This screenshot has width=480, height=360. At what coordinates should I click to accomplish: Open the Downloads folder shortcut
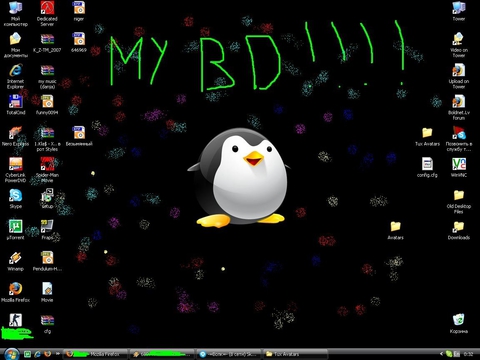459,230
